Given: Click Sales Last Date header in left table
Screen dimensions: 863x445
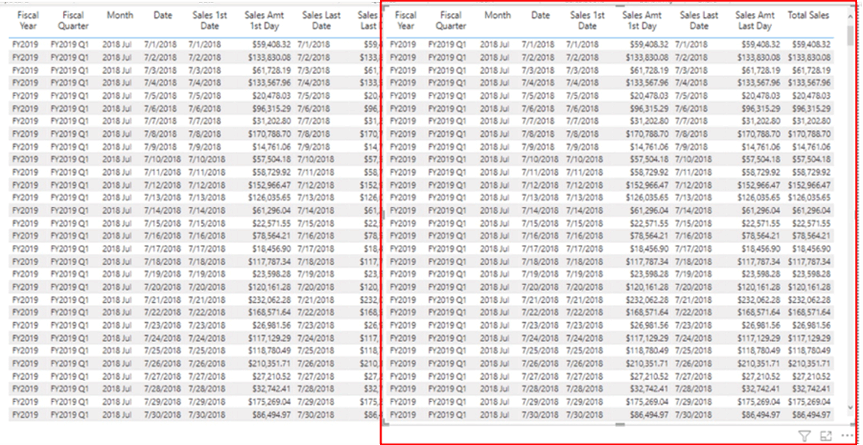Looking at the screenshot, I should (321, 20).
